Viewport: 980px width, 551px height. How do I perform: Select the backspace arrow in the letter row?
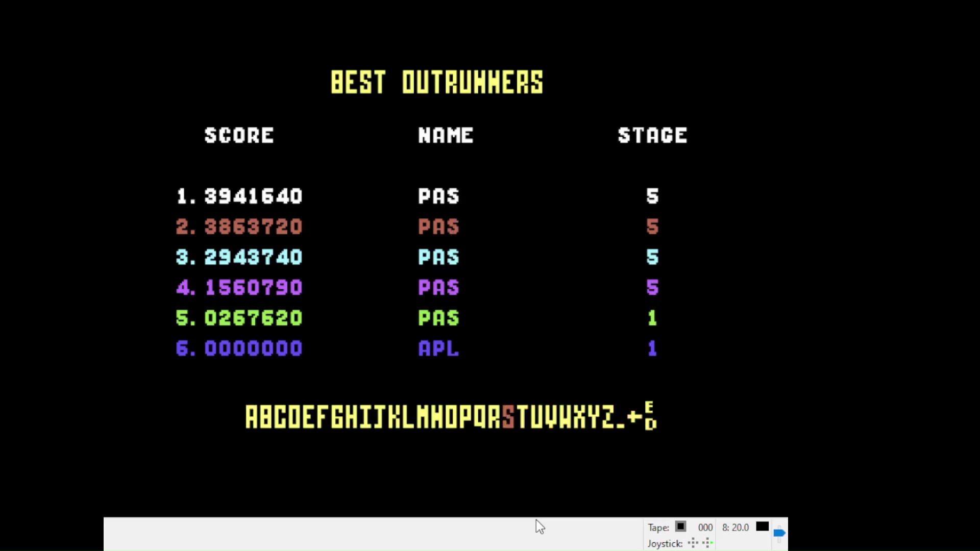[634, 417]
